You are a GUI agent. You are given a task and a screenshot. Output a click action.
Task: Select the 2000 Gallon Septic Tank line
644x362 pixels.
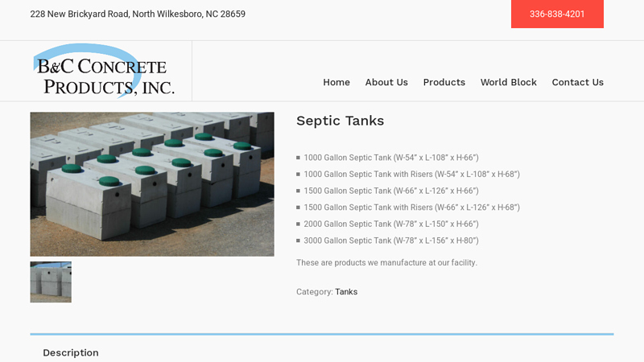tap(391, 224)
